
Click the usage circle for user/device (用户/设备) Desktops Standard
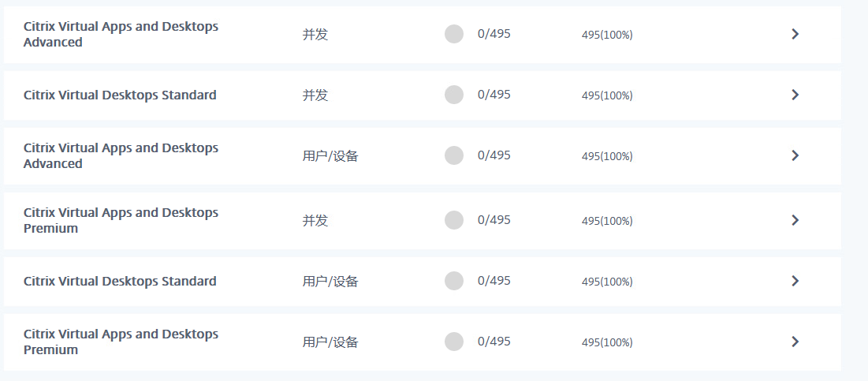[454, 281]
